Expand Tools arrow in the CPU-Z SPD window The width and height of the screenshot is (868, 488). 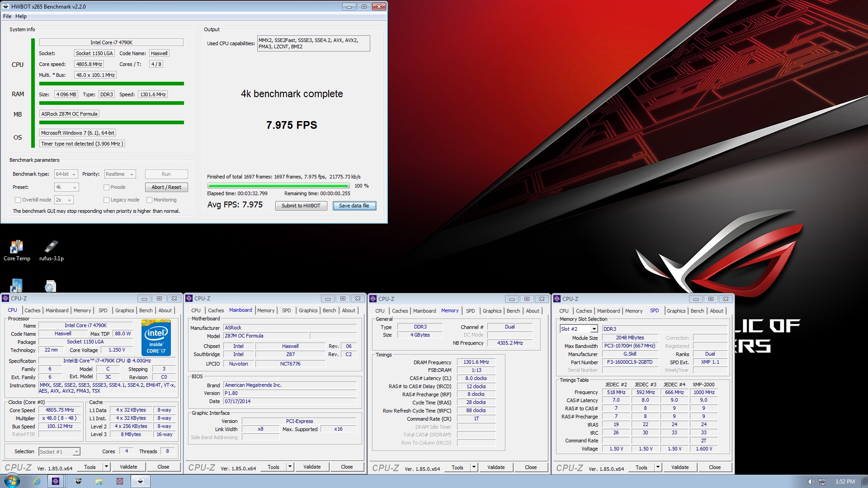658,467
